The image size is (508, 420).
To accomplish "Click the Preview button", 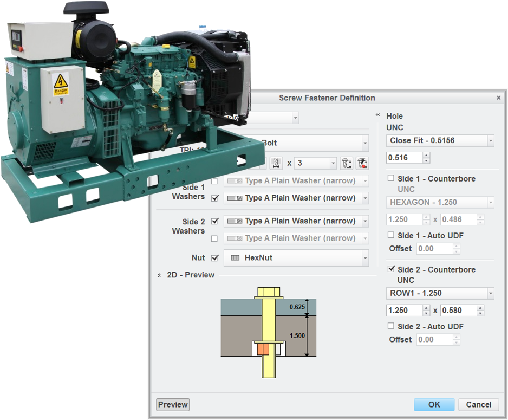I will pyautogui.click(x=172, y=404).
